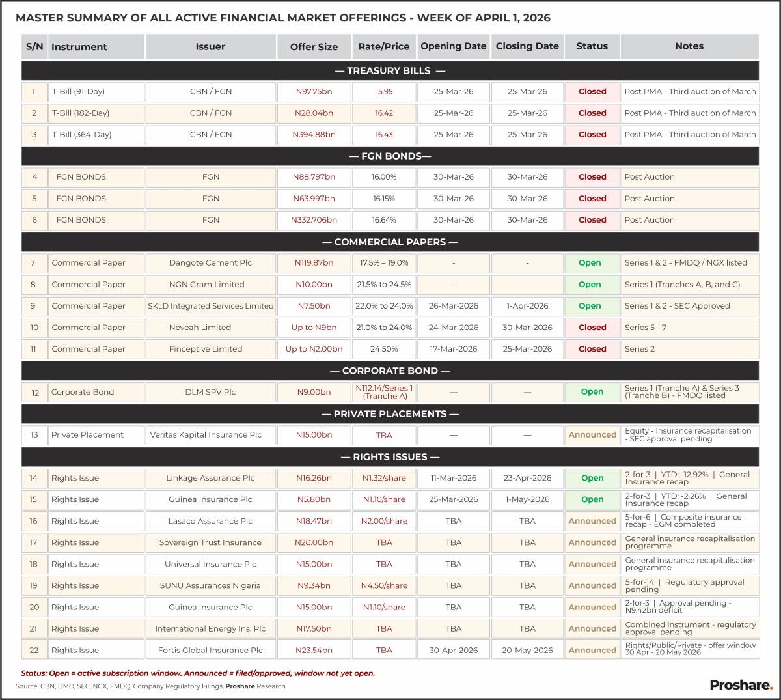Click the Proshare logo
This screenshot has height=700, width=781.
click(741, 685)
